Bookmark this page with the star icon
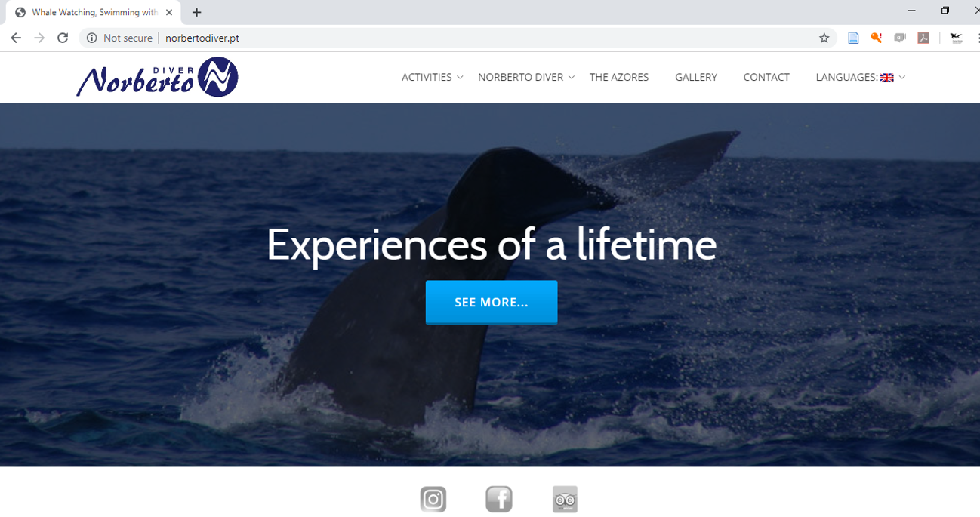 [x=824, y=38]
